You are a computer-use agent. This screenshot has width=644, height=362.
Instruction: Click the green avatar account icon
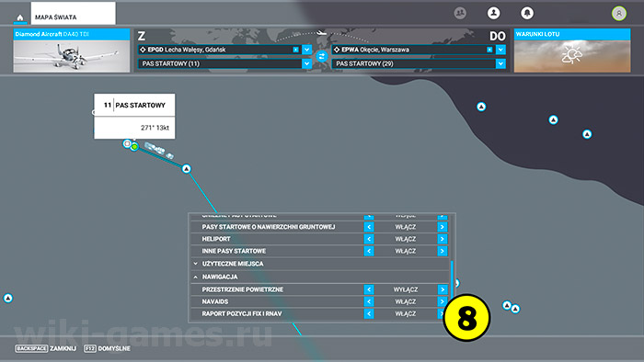click(619, 14)
